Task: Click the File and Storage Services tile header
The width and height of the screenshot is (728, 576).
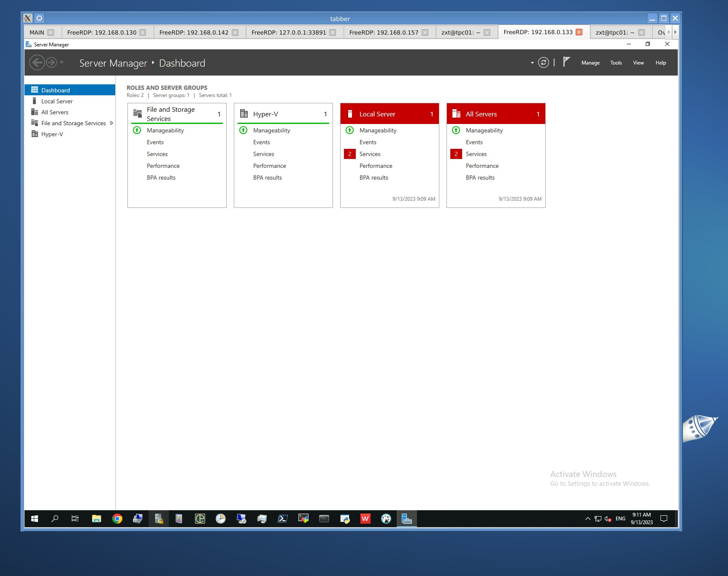Action: coord(177,114)
